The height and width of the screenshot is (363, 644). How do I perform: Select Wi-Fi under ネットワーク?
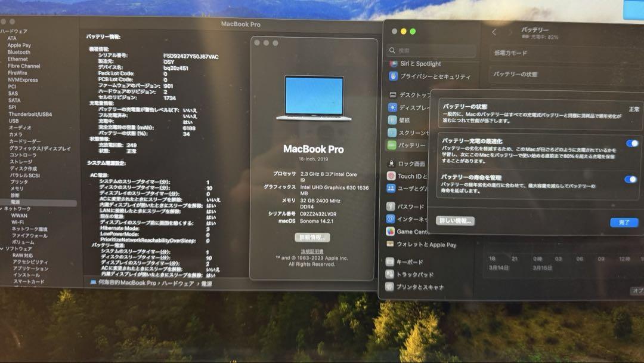tap(17, 222)
